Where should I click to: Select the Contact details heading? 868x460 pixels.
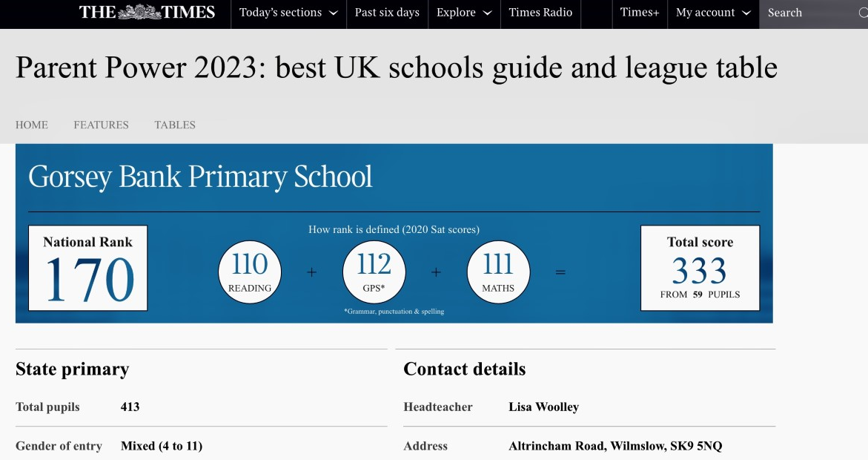(x=465, y=369)
